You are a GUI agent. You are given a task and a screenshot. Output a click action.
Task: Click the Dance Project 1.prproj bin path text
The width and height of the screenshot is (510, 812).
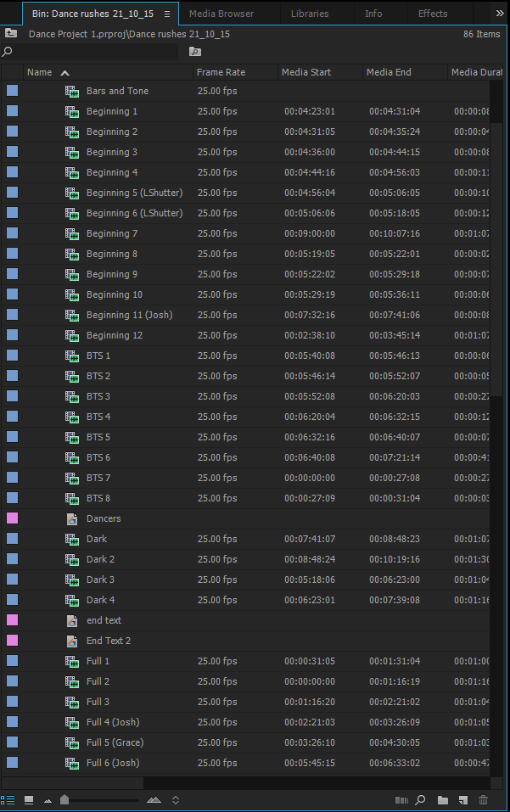pyautogui.click(x=130, y=34)
